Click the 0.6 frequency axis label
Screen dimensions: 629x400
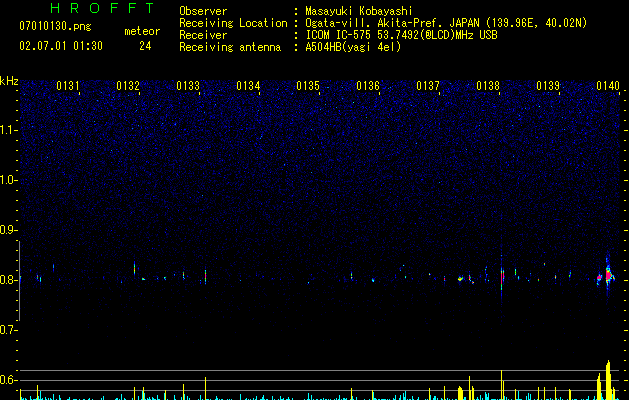tap(8, 380)
